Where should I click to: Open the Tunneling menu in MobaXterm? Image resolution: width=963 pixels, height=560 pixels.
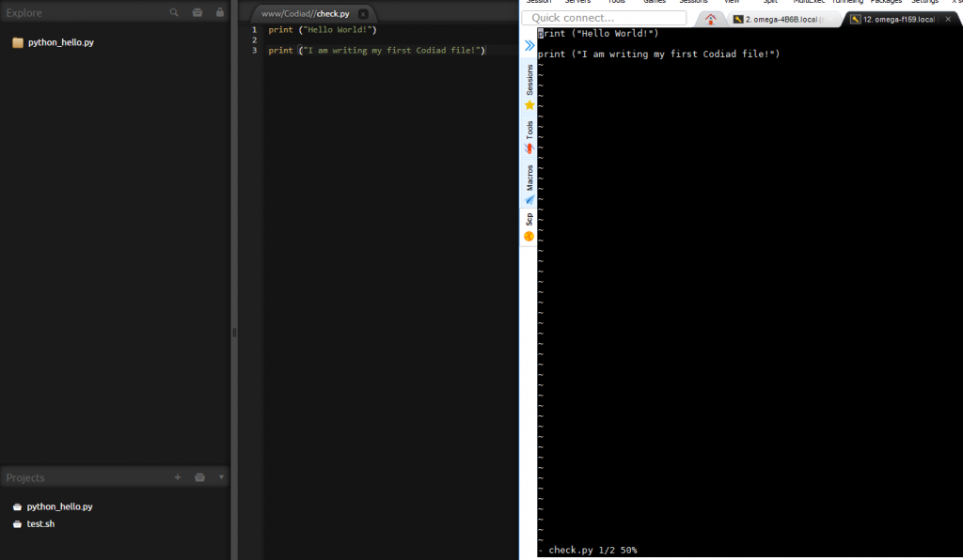pyautogui.click(x=845, y=2)
